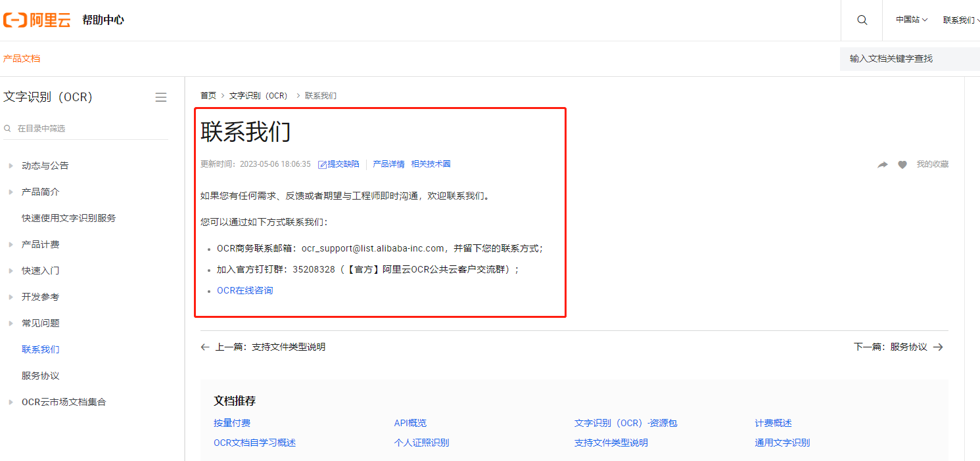Expand the OCR云市场文档集合 tree node
This screenshot has height=461, width=980.
(11, 402)
